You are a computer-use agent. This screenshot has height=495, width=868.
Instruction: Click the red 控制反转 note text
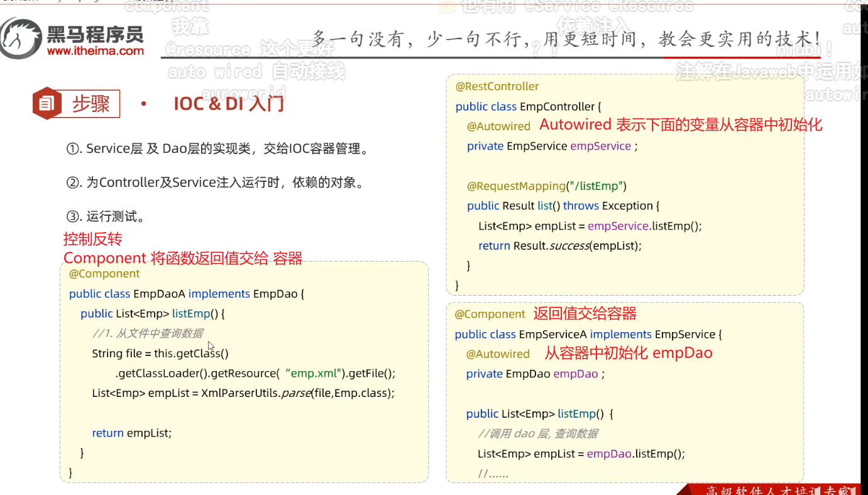pos(92,239)
